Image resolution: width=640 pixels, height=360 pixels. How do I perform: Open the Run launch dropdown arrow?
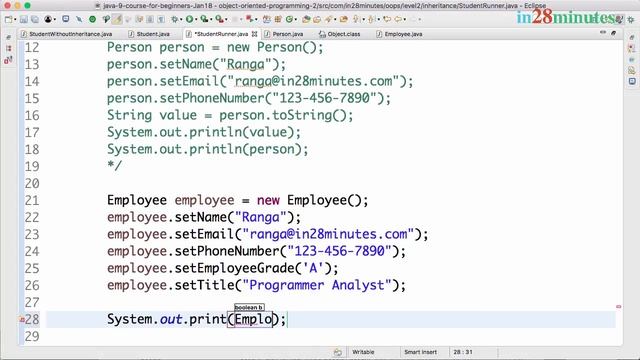coord(196,19)
